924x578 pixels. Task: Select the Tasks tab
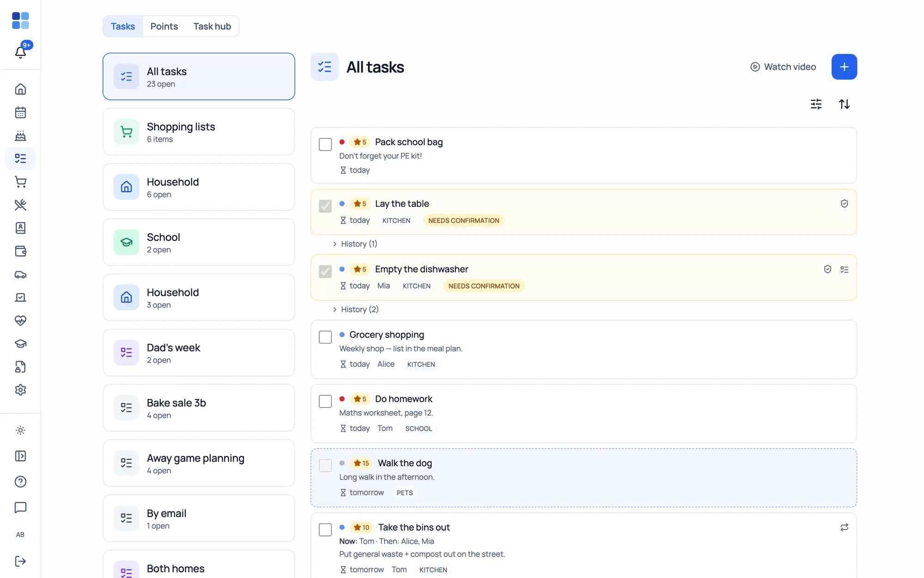pyautogui.click(x=123, y=26)
